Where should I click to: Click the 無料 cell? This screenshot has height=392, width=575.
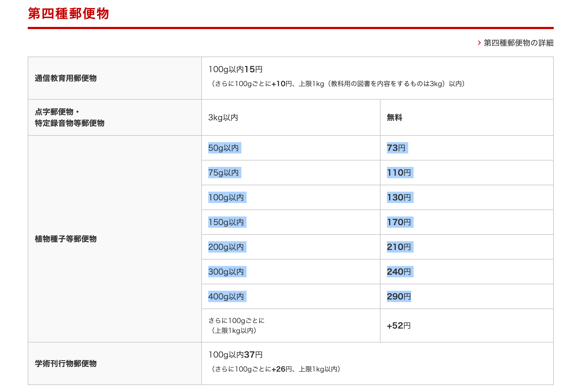[394, 117]
